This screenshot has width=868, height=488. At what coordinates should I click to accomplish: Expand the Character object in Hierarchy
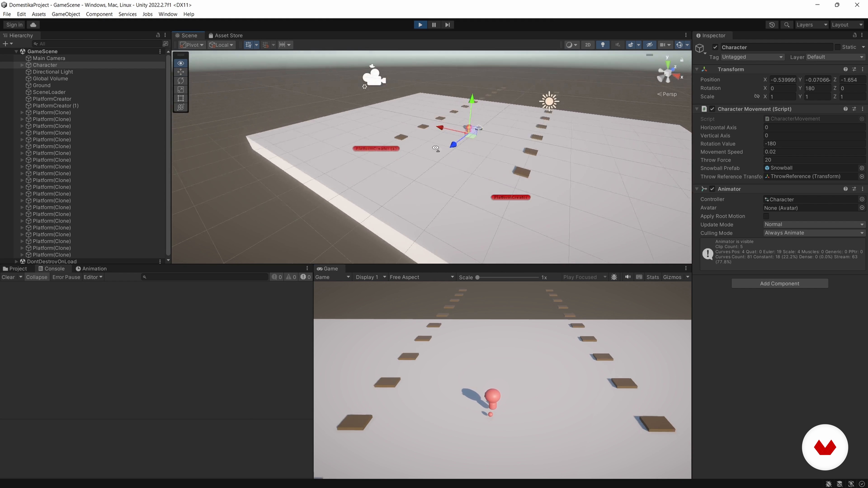click(22, 65)
